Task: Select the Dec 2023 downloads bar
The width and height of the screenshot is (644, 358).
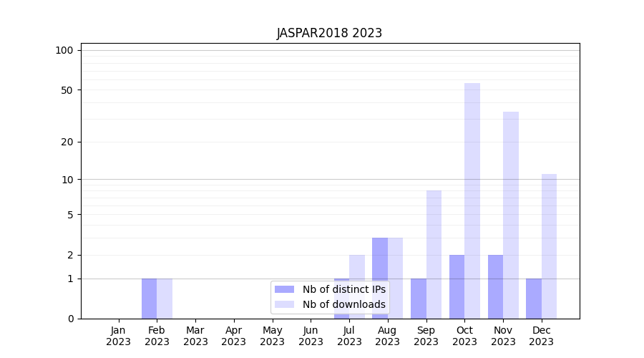Action: [549, 246]
